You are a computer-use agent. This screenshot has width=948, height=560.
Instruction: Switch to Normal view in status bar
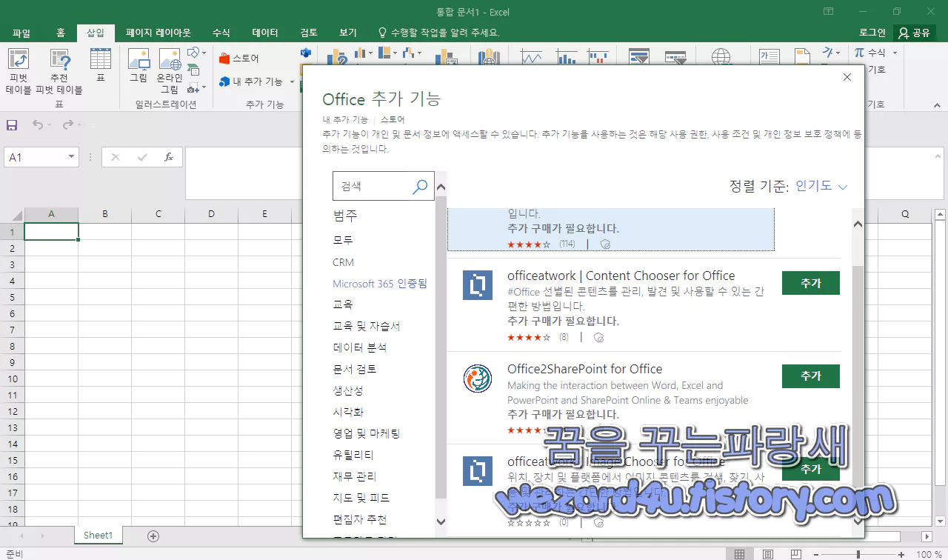pos(739,553)
